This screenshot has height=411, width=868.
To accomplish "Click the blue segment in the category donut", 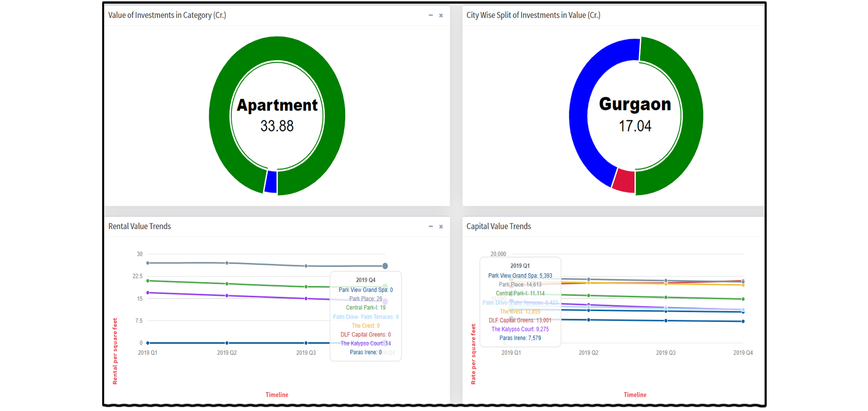I will [271, 182].
